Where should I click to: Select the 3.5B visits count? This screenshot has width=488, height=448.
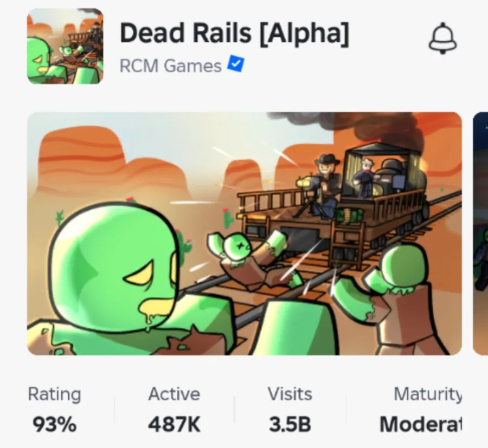coord(290,424)
